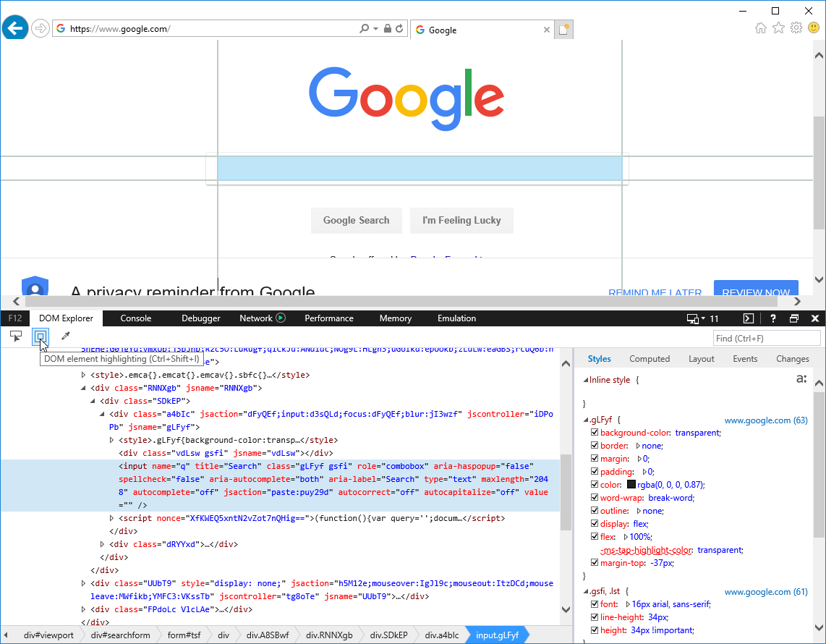The height and width of the screenshot is (644, 826).
Task: Open developer tools help question mark
Action: coord(772,318)
